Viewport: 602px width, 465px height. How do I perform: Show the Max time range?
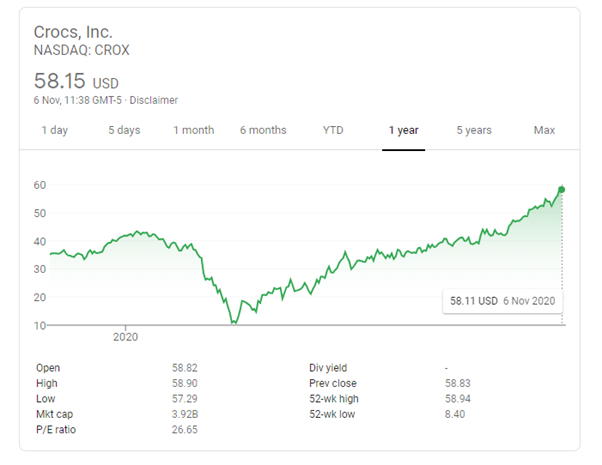[x=544, y=130]
